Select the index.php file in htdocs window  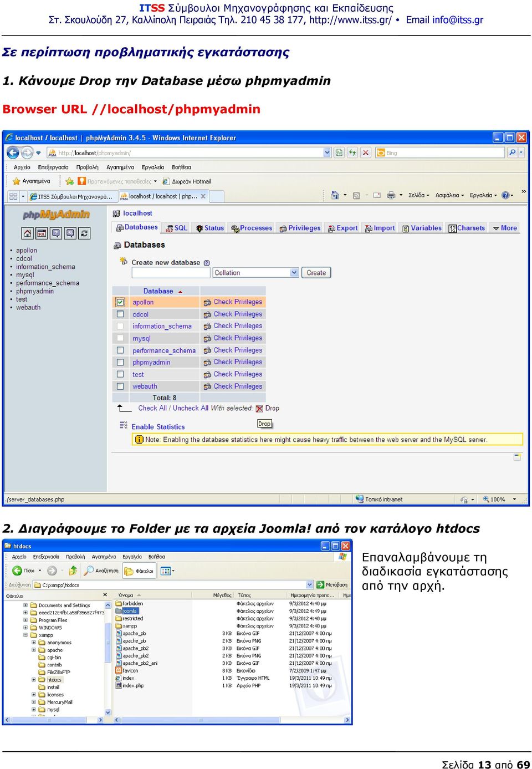pyautogui.click(x=133, y=686)
